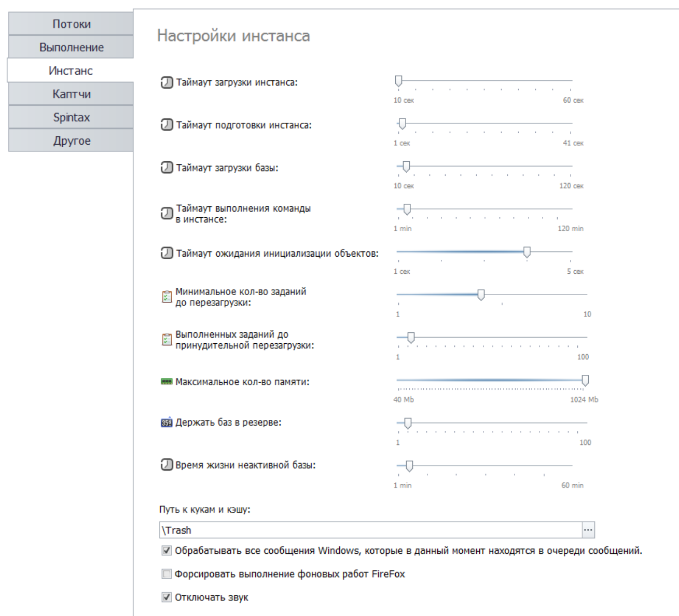Click the memory chip icon near Максимальное кол-во памяти

167,382
